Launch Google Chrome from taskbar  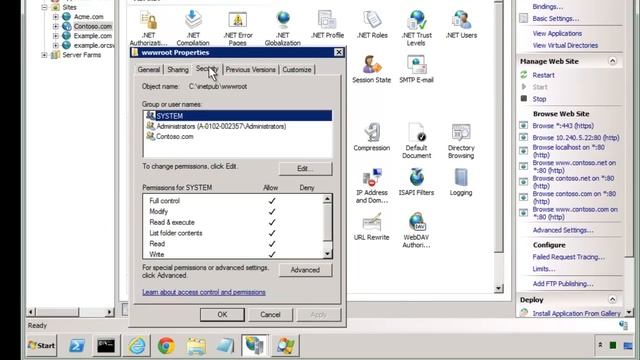pos(166,346)
